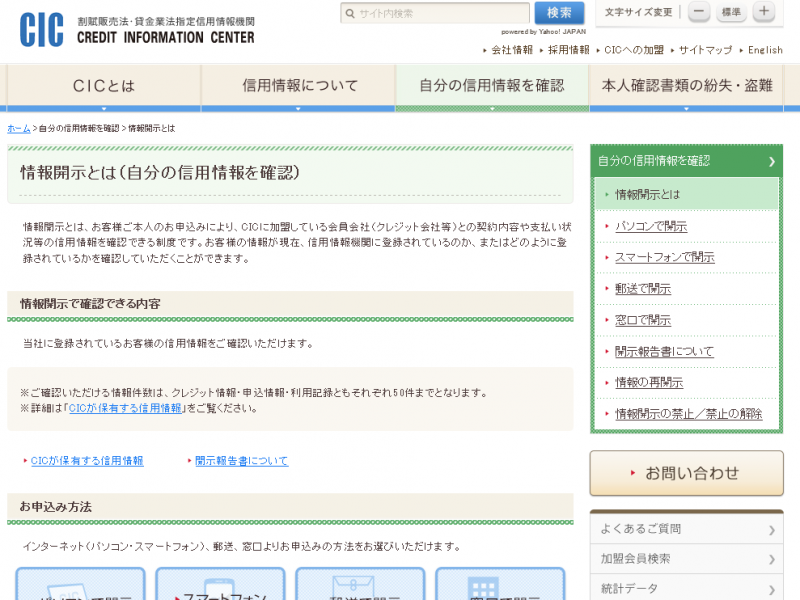The width and height of the screenshot is (800, 600).
Task: Select 情報開示とは in the sidebar
Action: pos(686,194)
